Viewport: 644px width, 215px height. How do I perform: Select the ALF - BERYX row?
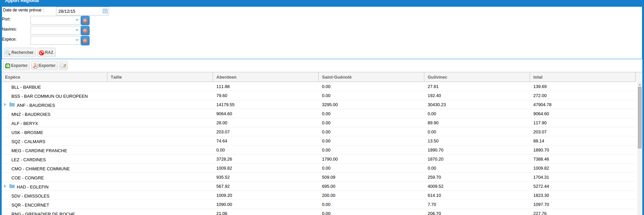tap(319, 123)
